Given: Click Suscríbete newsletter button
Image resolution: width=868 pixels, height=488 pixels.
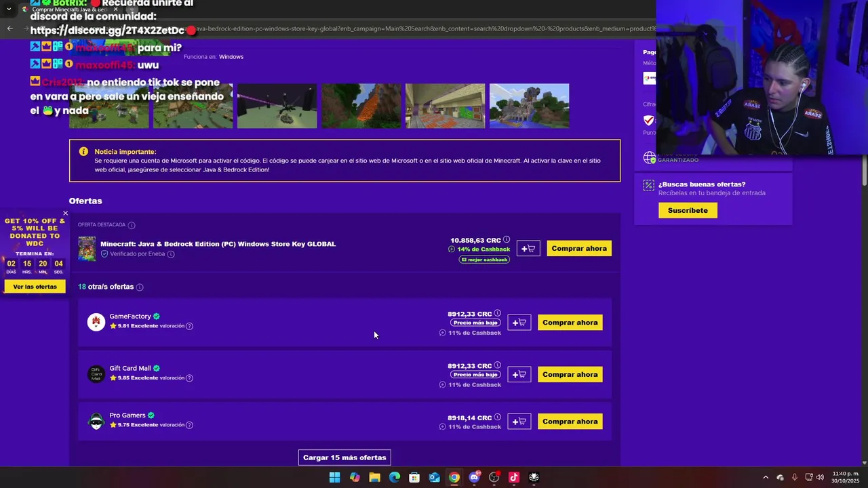Looking at the screenshot, I should click(688, 211).
